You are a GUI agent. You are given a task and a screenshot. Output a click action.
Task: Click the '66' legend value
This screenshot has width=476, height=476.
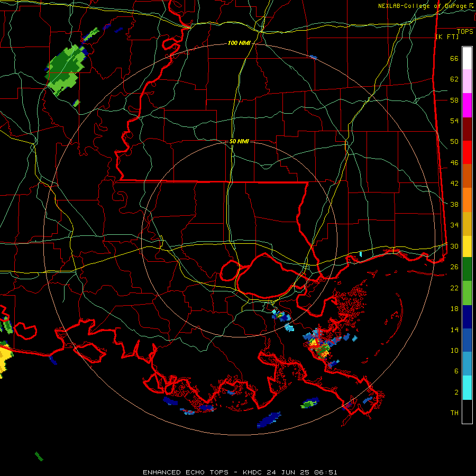(454, 58)
